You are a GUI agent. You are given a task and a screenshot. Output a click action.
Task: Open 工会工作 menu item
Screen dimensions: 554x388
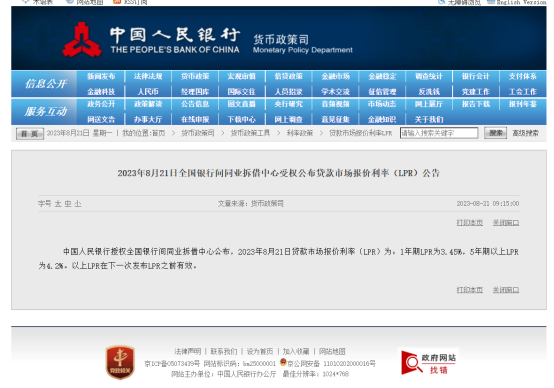(523, 92)
